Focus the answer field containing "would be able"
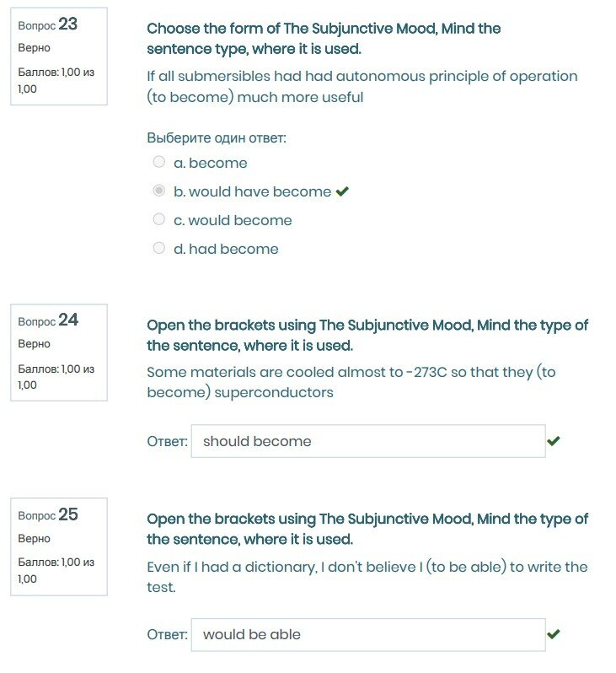Image resolution: width=616 pixels, height=673 pixels. click(x=367, y=634)
